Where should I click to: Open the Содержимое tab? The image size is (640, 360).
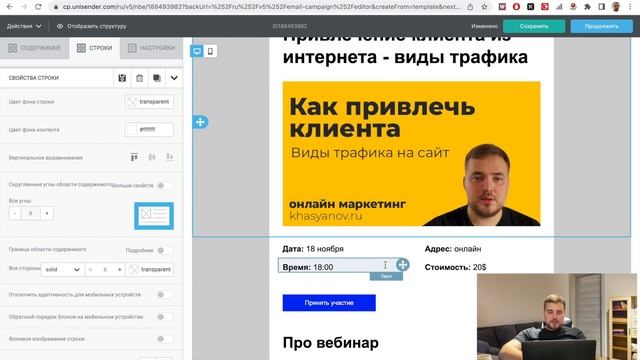pos(34,48)
